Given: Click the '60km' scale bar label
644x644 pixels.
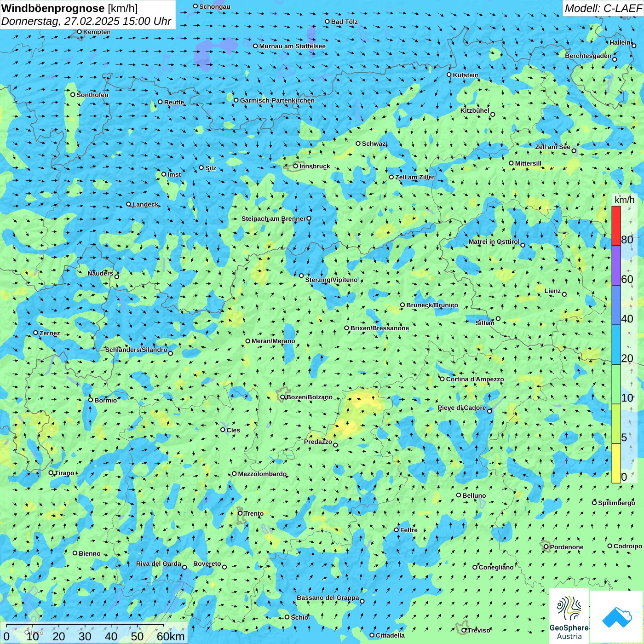Looking at the screenshot, I should tap(171, 636).
